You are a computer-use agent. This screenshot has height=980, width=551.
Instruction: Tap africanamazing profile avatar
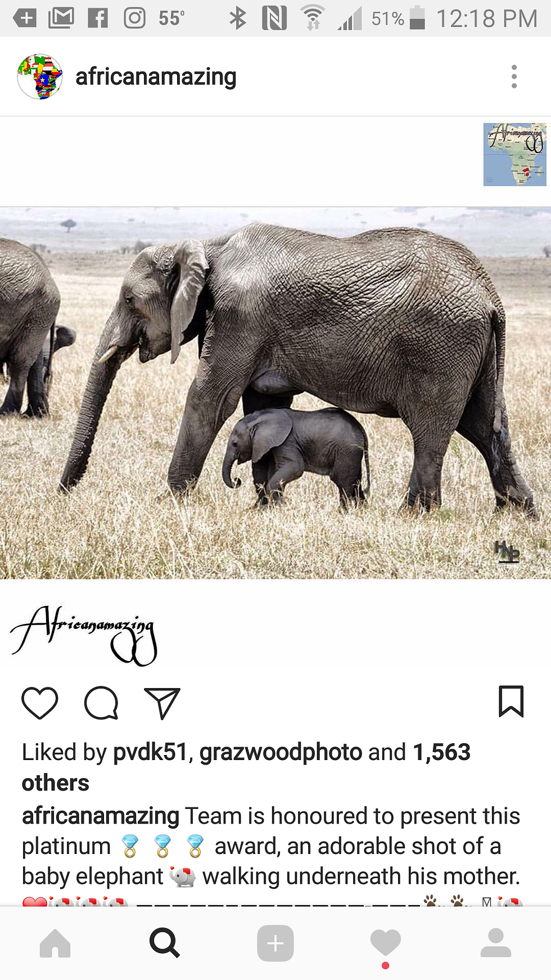point(40,77)
